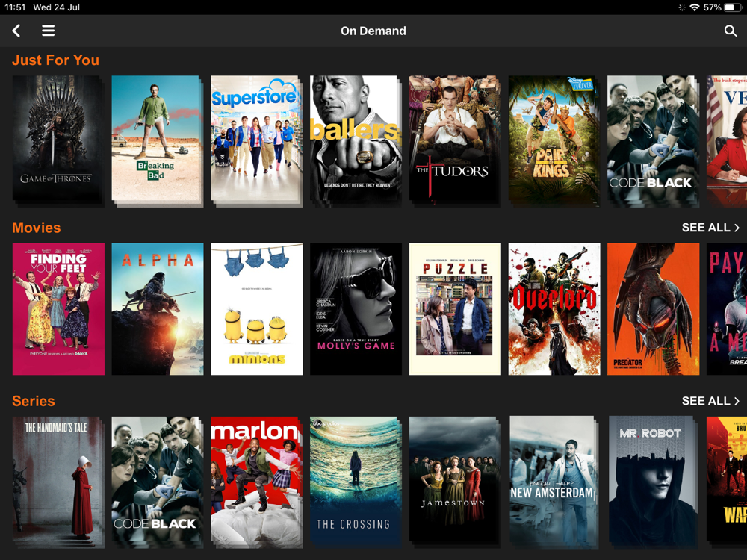Expand Movies via the chevron arrow

[737, 228]
